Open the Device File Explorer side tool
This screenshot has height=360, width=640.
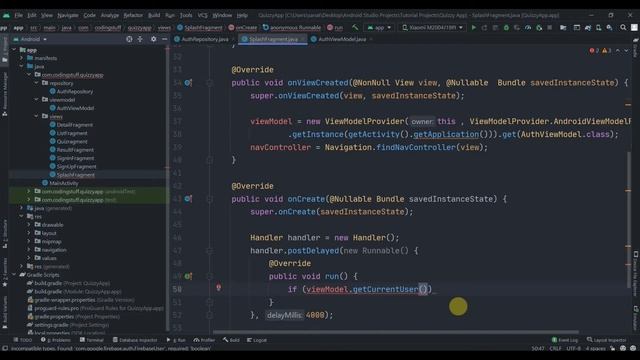636,273
